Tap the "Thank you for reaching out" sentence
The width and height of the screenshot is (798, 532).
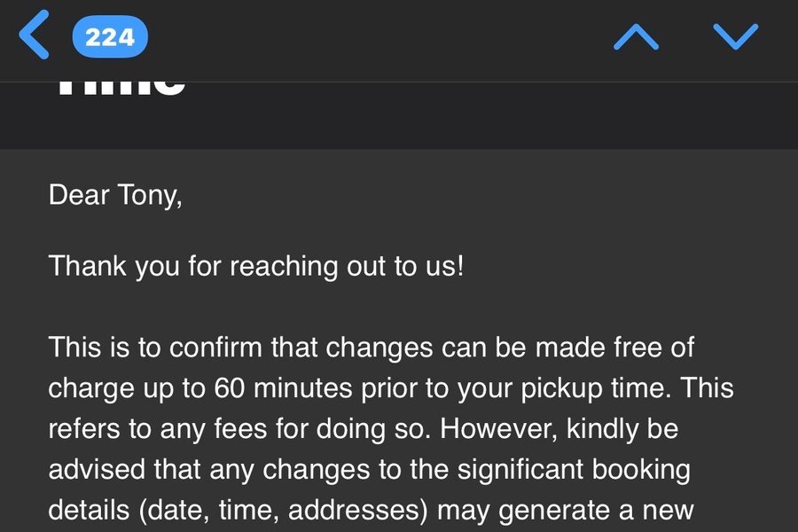(x=256, y=266)
